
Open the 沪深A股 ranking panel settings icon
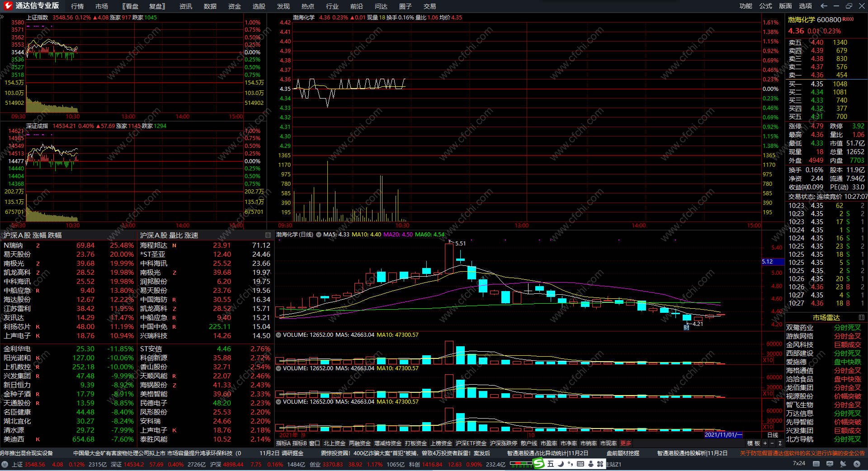tap(268, 235)
